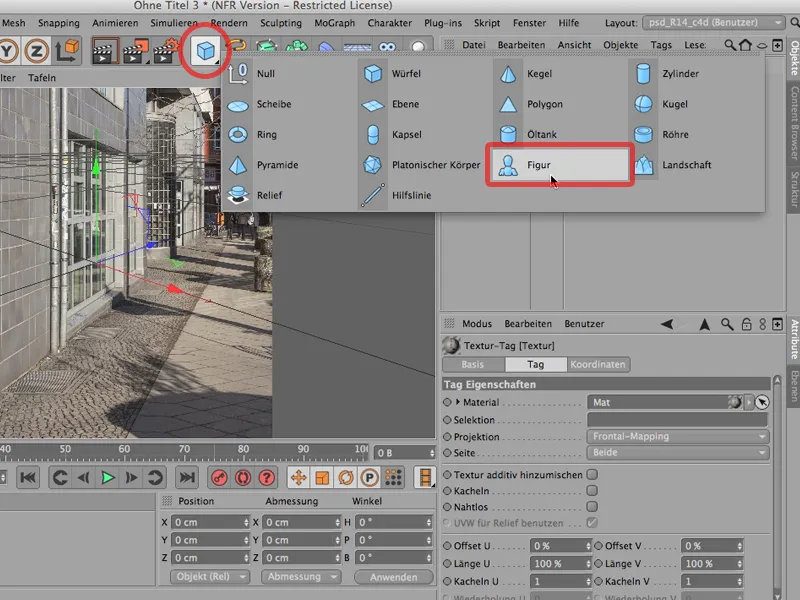Click the Position X stepper arrows
Image resolution: width=800 pixels, height=600 pixels.
point(246,522)
